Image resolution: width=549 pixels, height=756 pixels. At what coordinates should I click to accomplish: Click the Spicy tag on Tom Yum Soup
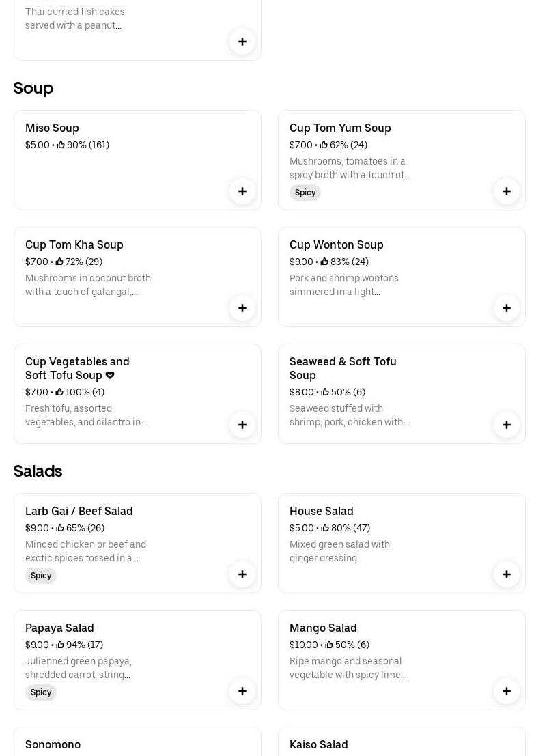click(x=305, y=193)
